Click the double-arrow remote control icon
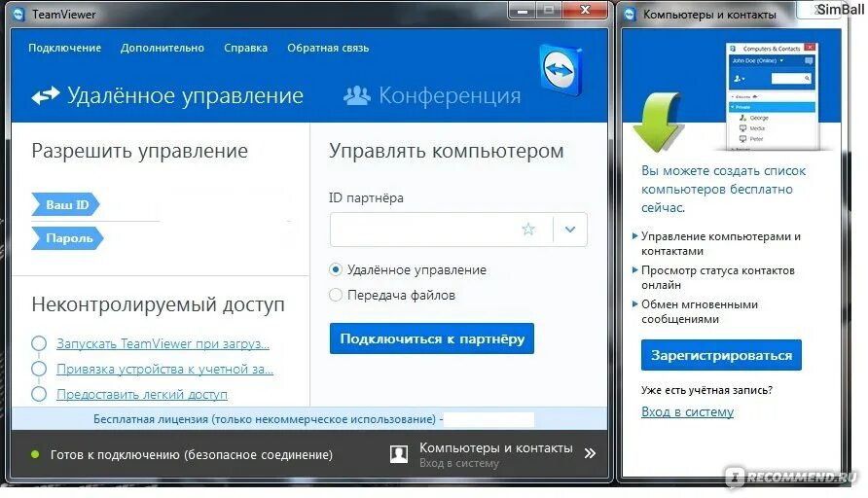 [x=46, y=95]
